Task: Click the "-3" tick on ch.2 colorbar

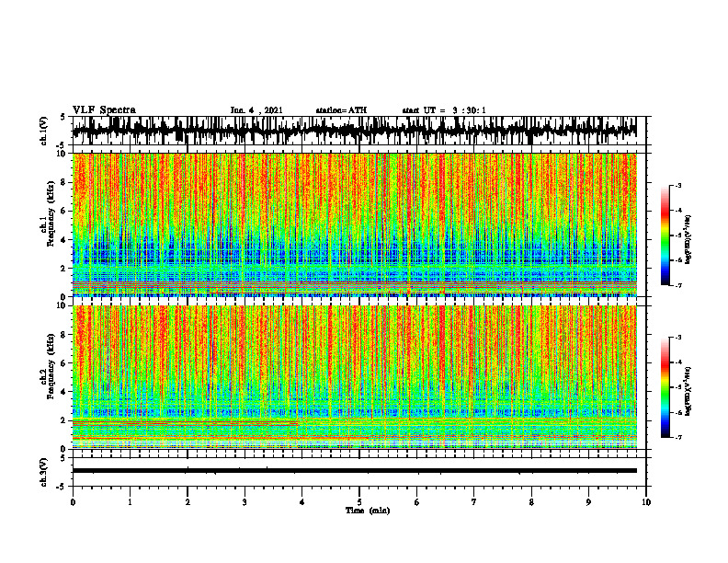Action: point(678,338)
